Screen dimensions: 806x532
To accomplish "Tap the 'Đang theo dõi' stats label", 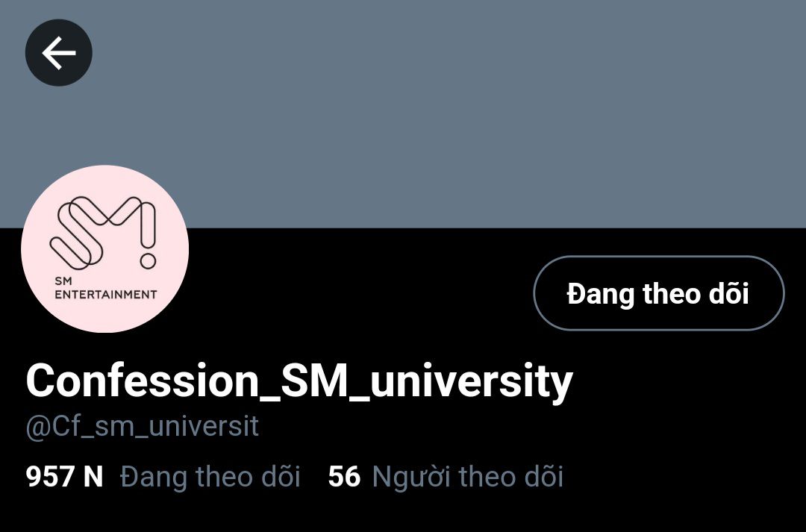I will coord(210,476).
